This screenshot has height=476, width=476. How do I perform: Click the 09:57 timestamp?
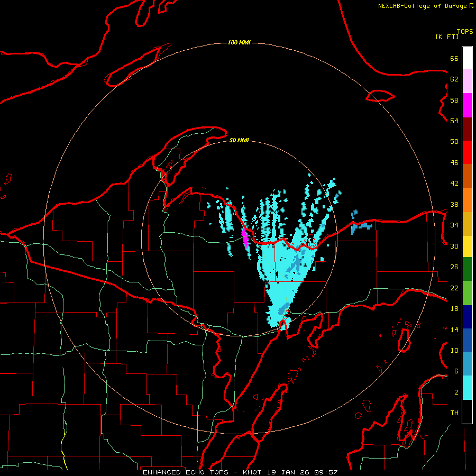326,472
